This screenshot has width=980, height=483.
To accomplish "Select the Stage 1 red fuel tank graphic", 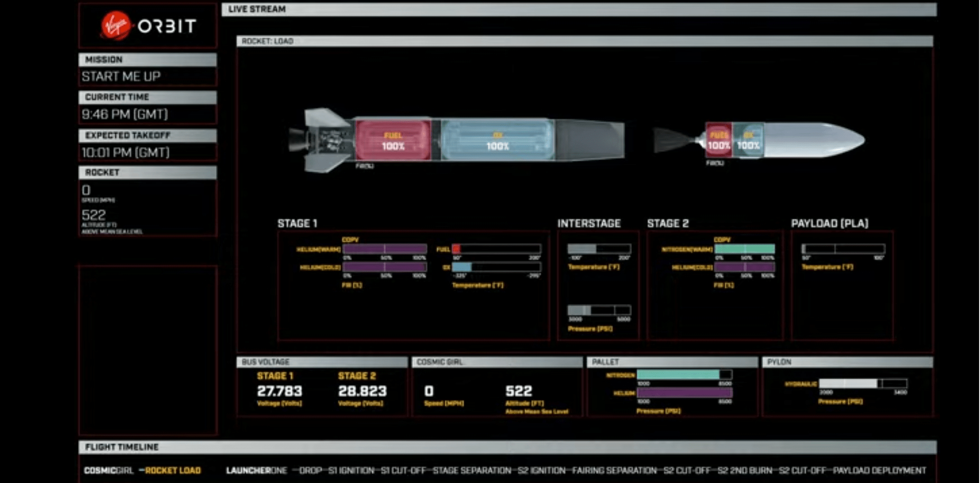I will click(393, 140).
